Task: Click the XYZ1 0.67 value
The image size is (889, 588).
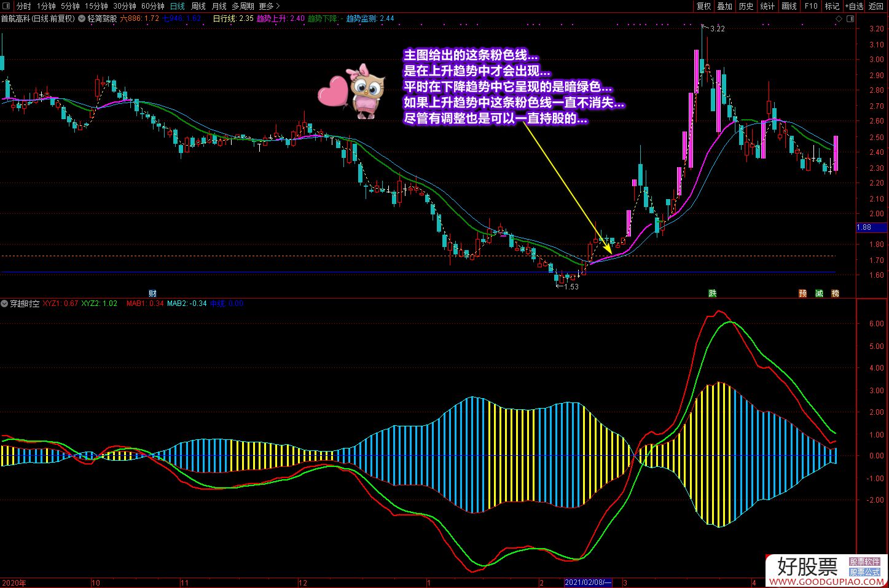Action: tap(60, 304)
